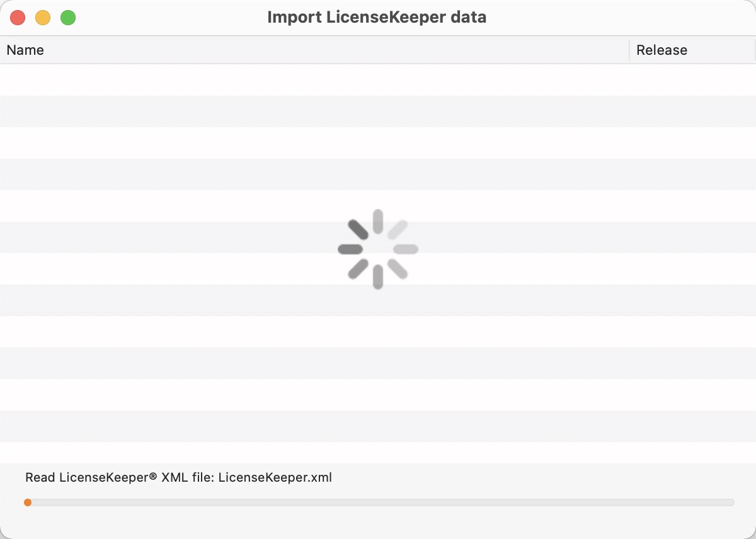Select the gray row directly below the spinner
Viewport: 756px width, 539px height.
378,300
